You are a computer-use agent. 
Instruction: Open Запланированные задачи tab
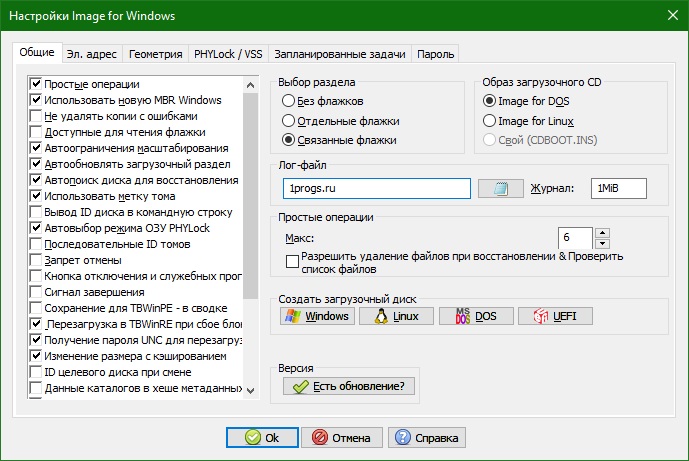[x=340, y=54]
